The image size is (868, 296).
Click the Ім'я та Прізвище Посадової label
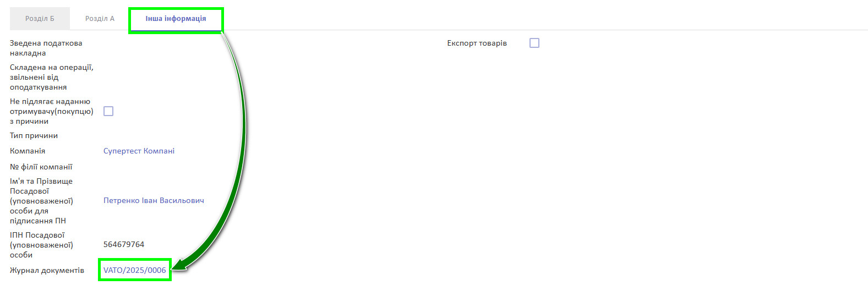[x=42, y=201]
